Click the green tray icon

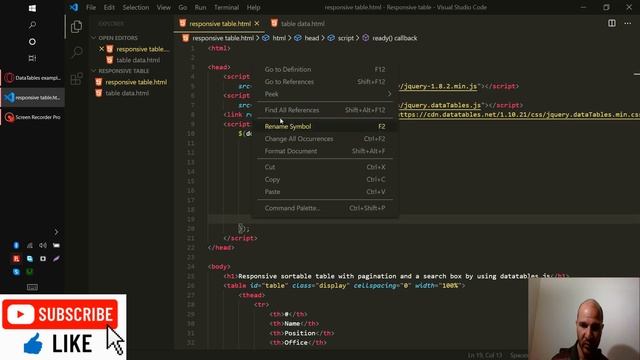coord(30,272)
